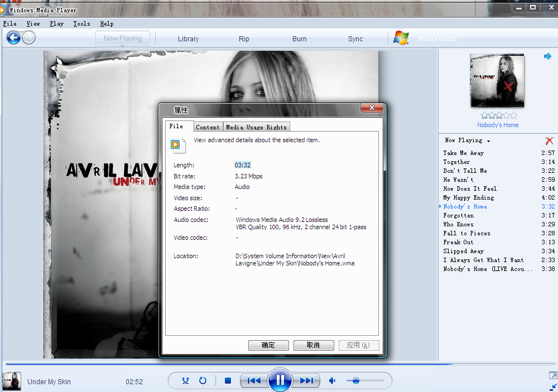Select the Slipped Away track
Image resolution: width=558 pixels, height=392 pixels.
tap(499, 251)
